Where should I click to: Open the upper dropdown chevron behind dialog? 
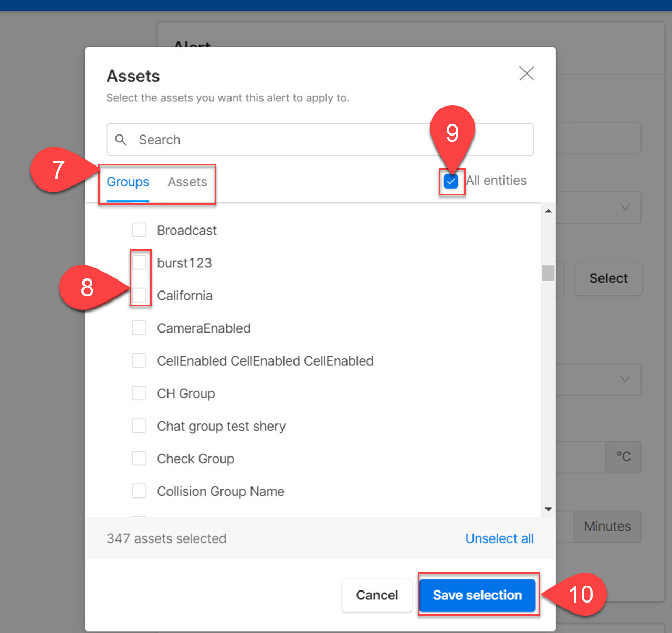coord(625,207)
